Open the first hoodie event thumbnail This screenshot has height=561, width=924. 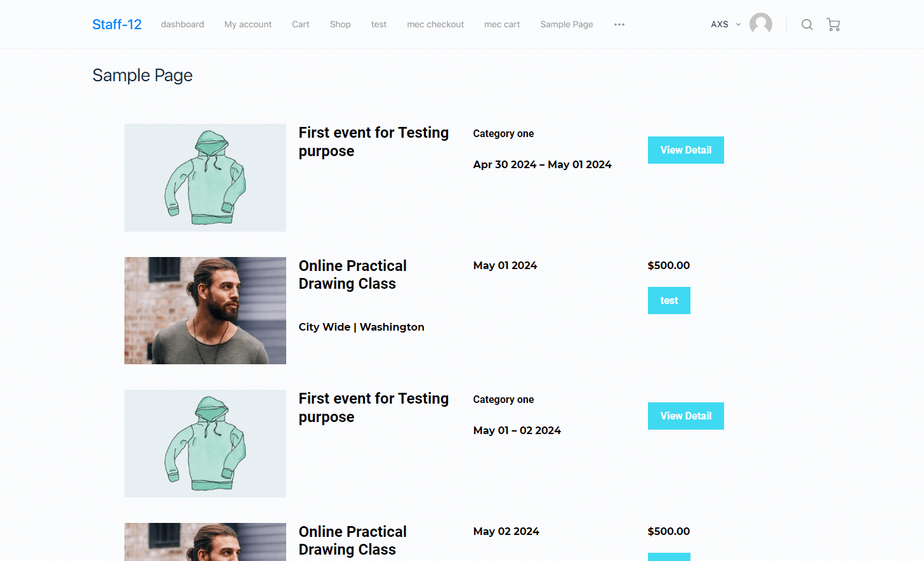[205, 178]
